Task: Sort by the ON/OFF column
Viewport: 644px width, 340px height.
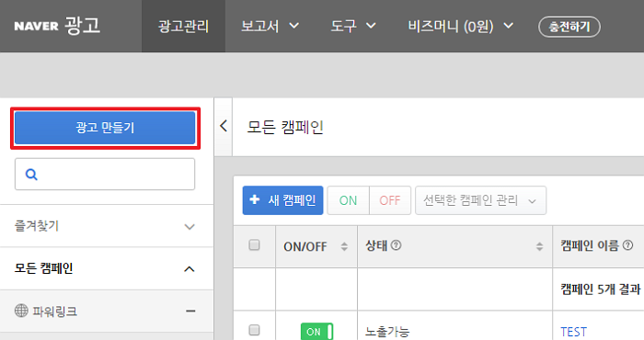Action: click(x=344, y=246)
